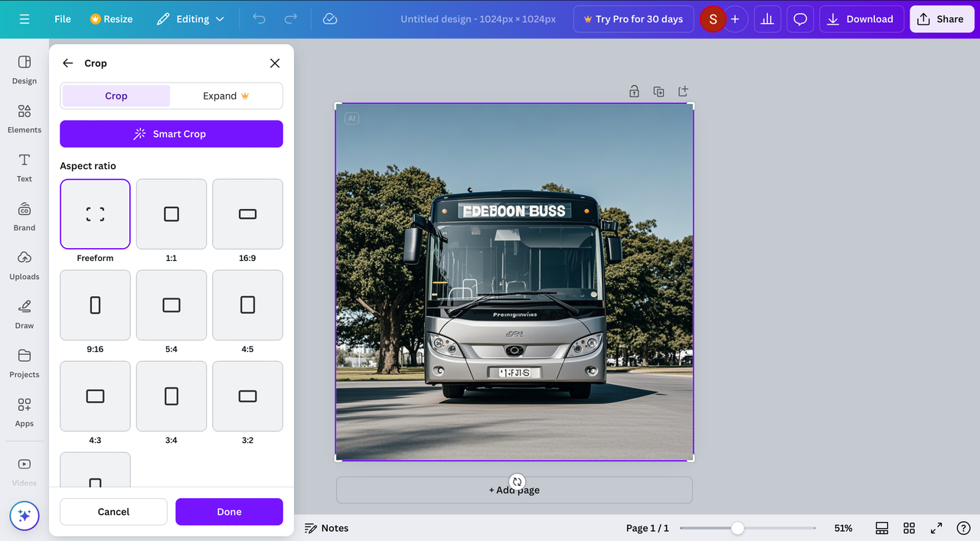Check the cloud save status icon
Viewport: 980px width, 541px height.
(330, 19)
